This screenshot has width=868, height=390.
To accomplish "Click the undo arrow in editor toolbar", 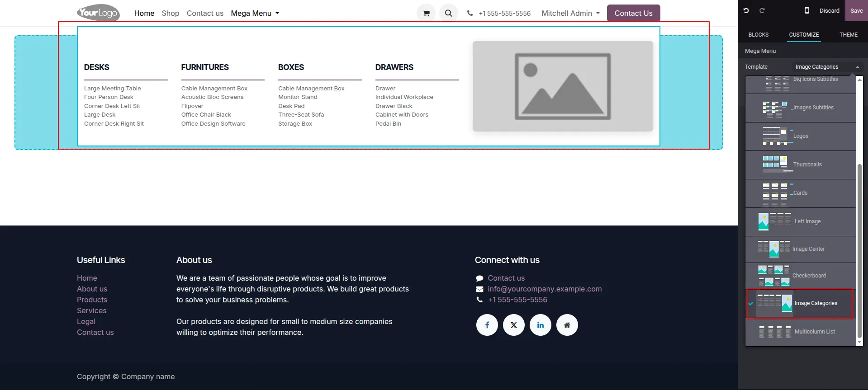I will point(746,10).
